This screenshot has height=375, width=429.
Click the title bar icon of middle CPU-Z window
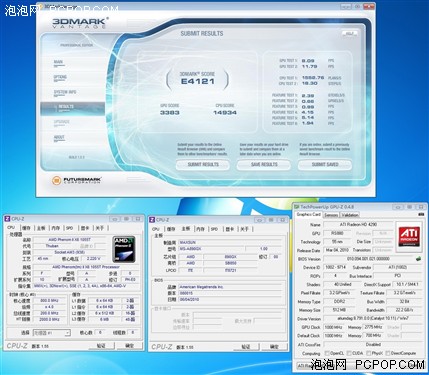[152, 220]
